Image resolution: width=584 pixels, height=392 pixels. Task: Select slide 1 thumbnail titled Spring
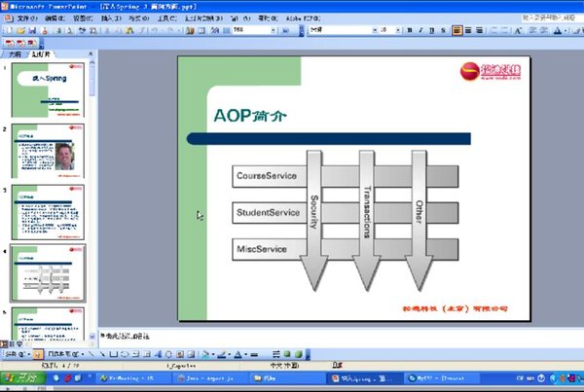[48, 90]
